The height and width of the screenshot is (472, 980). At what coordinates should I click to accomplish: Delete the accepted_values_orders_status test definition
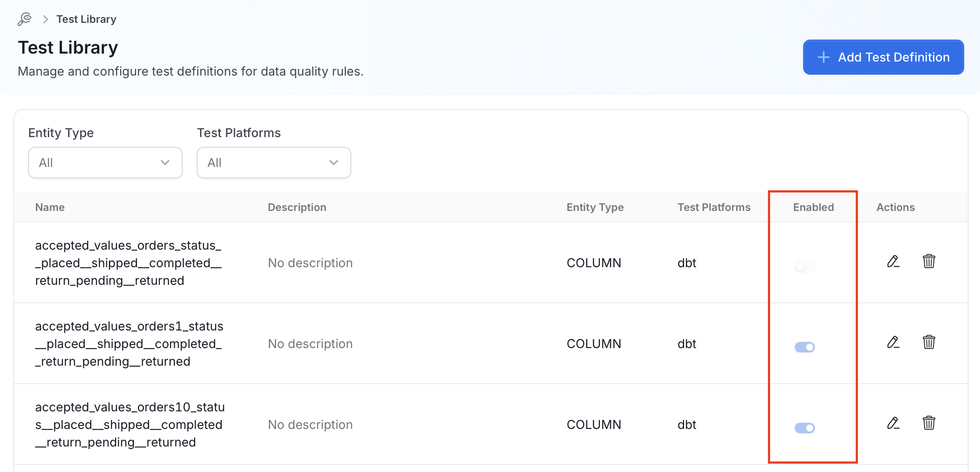click(x=929, y=261)
